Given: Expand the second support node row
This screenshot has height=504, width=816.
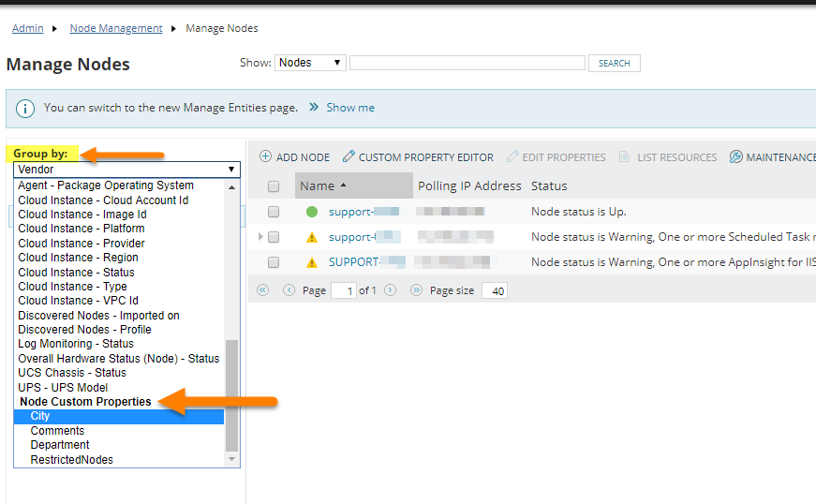Looking at the screenshot, I should (x=260, y=237).
